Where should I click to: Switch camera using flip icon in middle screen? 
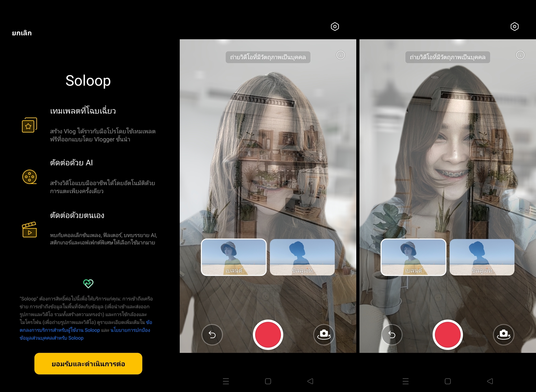pos(324,335)
